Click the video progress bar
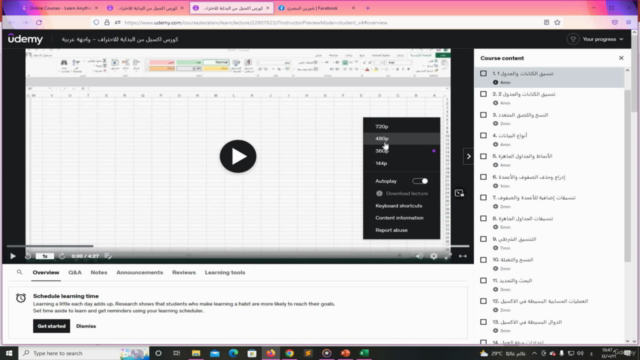This screenshot has height=360, width=640. pyautogui.click(x=238, y=246)
